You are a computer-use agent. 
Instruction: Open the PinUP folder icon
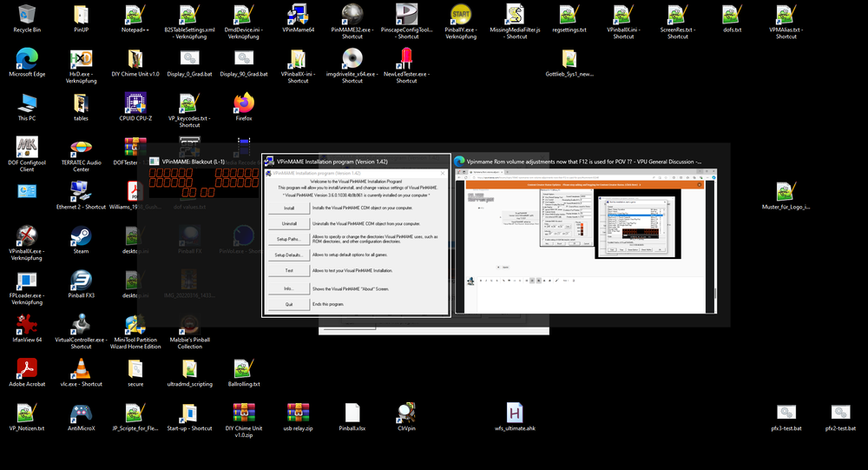tap(81, 15)
